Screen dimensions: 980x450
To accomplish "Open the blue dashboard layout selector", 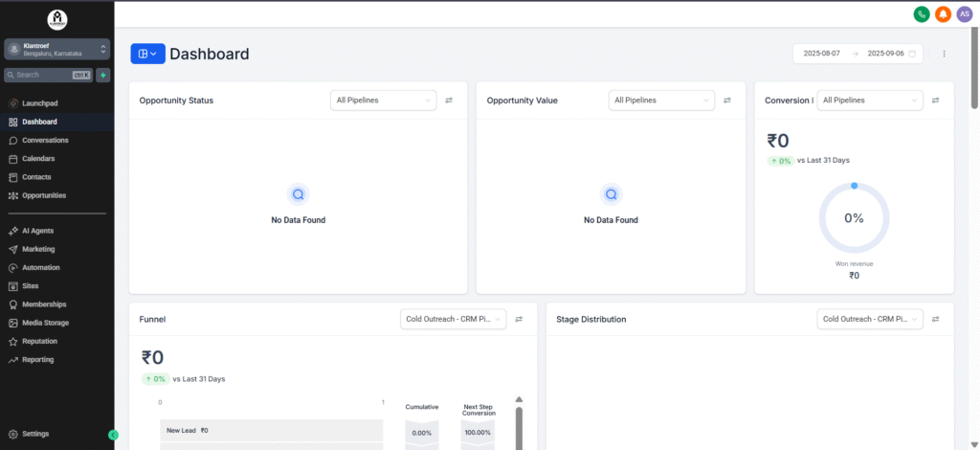I will [147, 54].
